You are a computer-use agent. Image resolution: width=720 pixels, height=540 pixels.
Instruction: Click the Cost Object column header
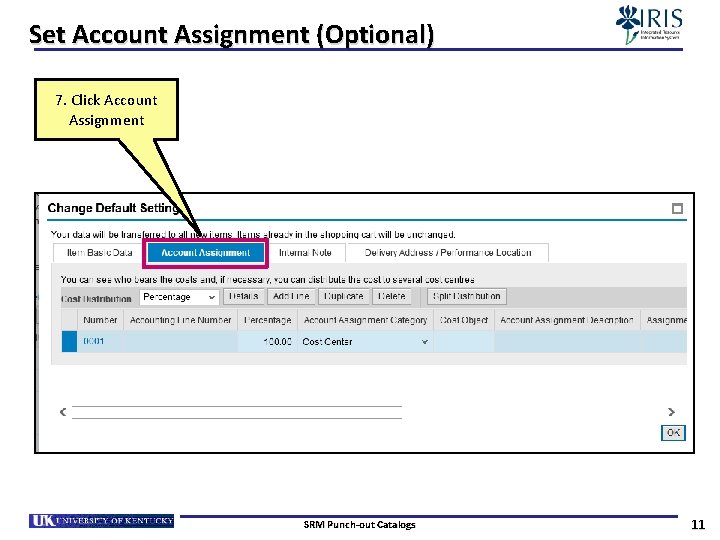[x=464, y=320]
